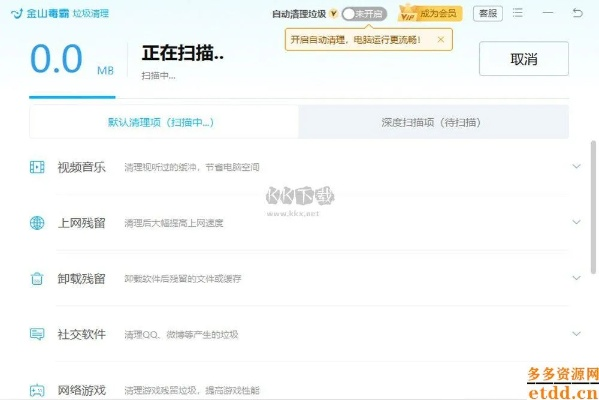The height and width of the screenshot is (400, 599).
Task: Open the hamburger main menu icon
Action: click(518, 13)
